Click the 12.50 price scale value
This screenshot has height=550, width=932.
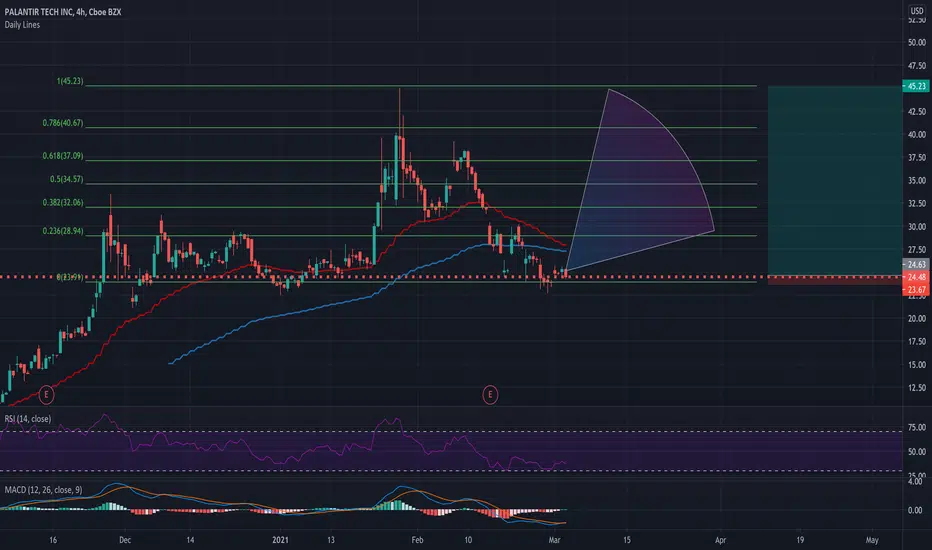(917, 388)
